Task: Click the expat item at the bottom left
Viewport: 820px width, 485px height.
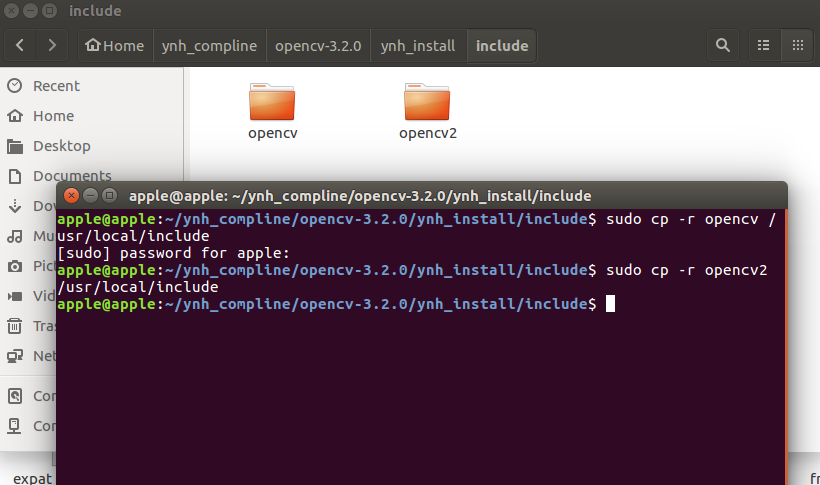Action: [32, 478]
